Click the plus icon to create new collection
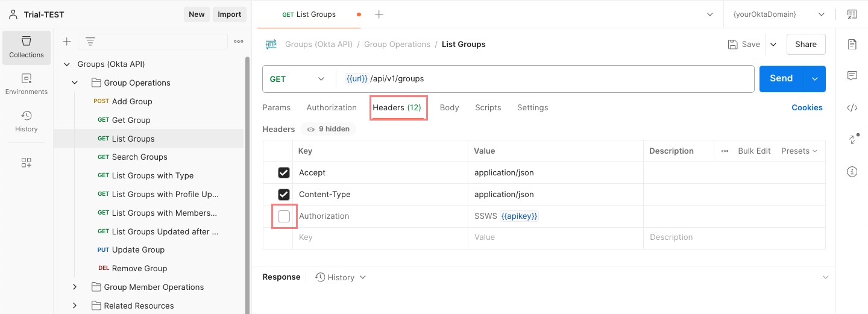868x314 pixels. point(67,42)
